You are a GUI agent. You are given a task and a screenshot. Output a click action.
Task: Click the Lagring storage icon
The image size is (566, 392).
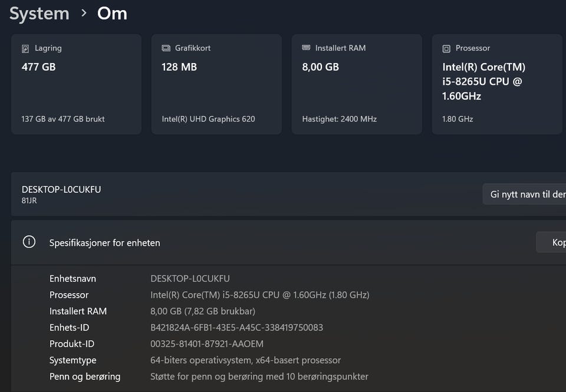coord(25,48)
